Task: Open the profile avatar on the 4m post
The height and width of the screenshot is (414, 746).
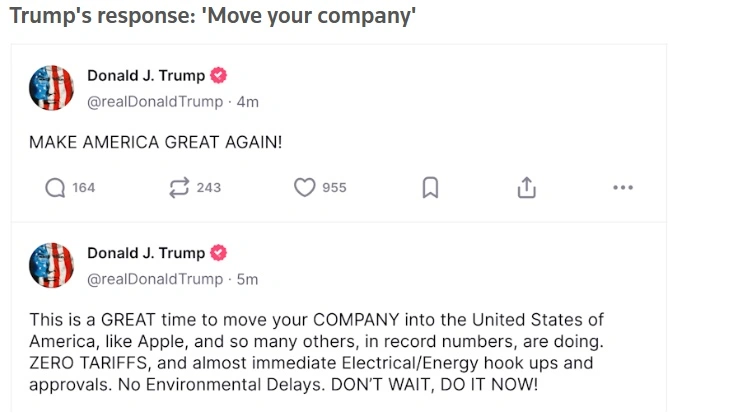Action: 52,88
